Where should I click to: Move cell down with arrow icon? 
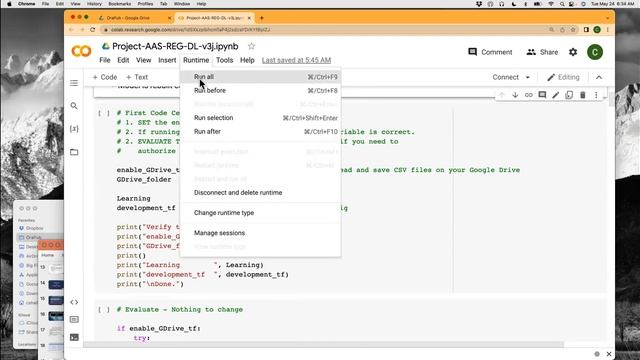point(515,95)
